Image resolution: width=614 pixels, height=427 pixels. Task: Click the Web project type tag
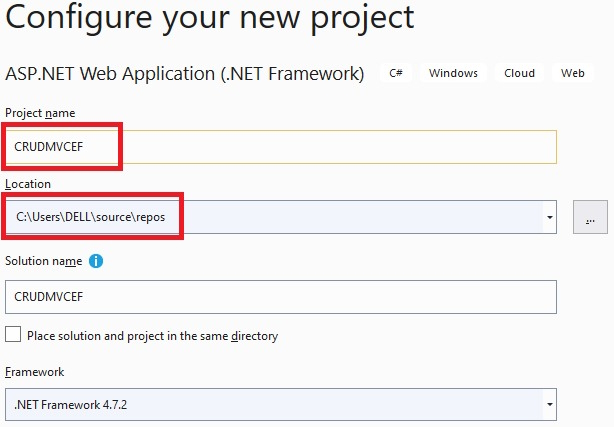click(x=572, y=73)
